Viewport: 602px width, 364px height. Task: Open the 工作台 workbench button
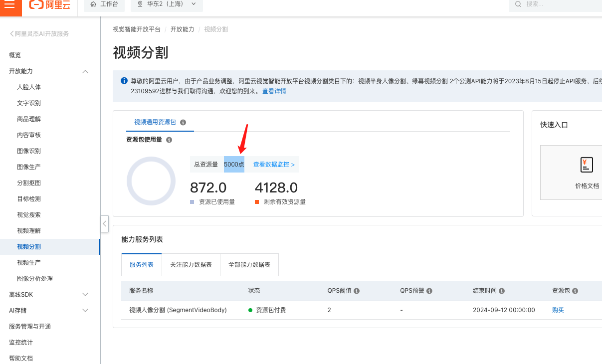[x=104, y=4]
